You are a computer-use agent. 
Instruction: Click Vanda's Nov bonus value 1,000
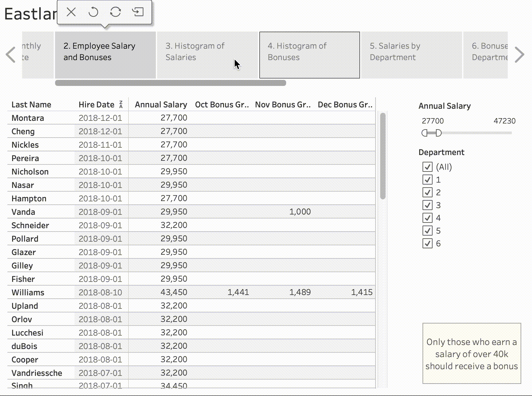click(300, 212)
